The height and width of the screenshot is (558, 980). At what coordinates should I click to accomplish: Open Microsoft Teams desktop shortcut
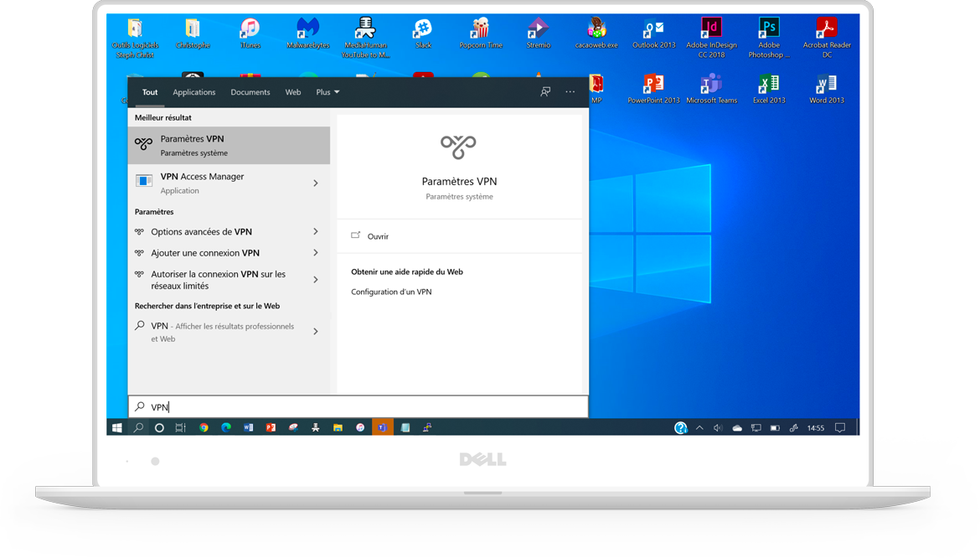pyautogui.click(x=711, y=87)
